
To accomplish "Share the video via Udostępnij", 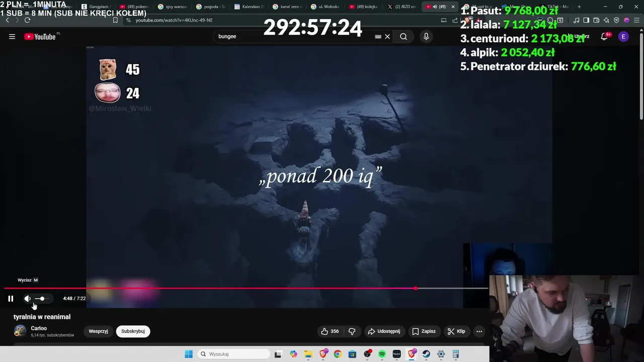I will point(384,331).
